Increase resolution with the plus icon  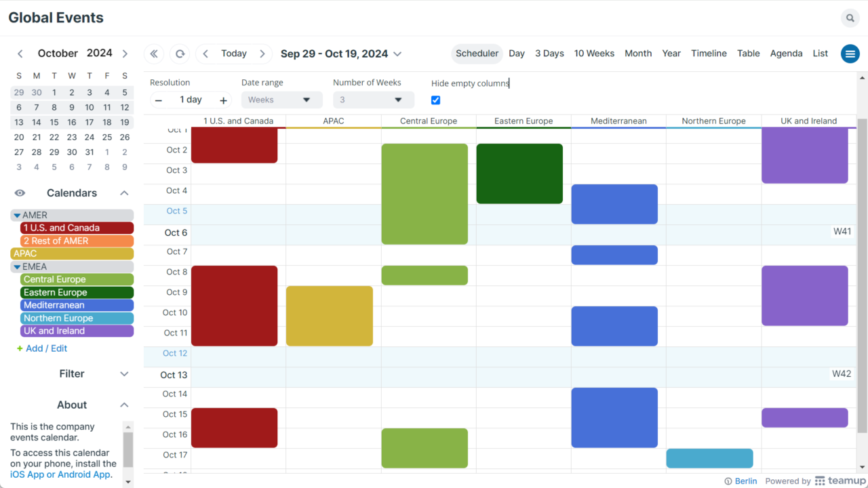[223, 100]
